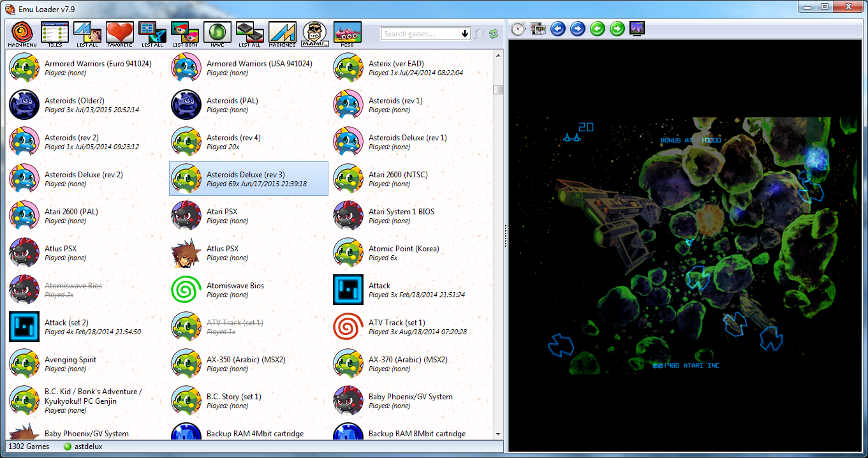This screenshot has width=868, height=458.
Task: Show Favorite games with heart icon
Action: [x=120, y=34]
